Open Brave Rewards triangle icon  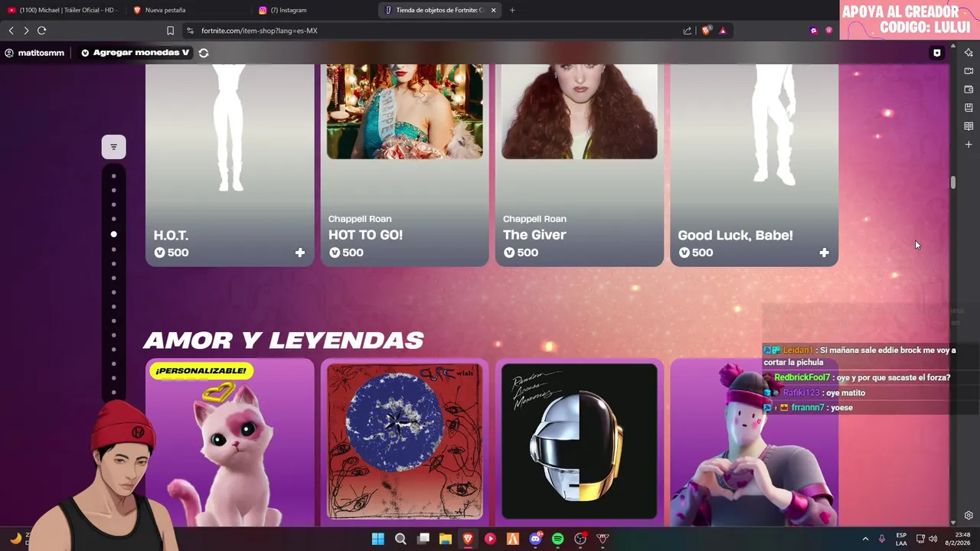pyautogui.click(x=723, y=31)
